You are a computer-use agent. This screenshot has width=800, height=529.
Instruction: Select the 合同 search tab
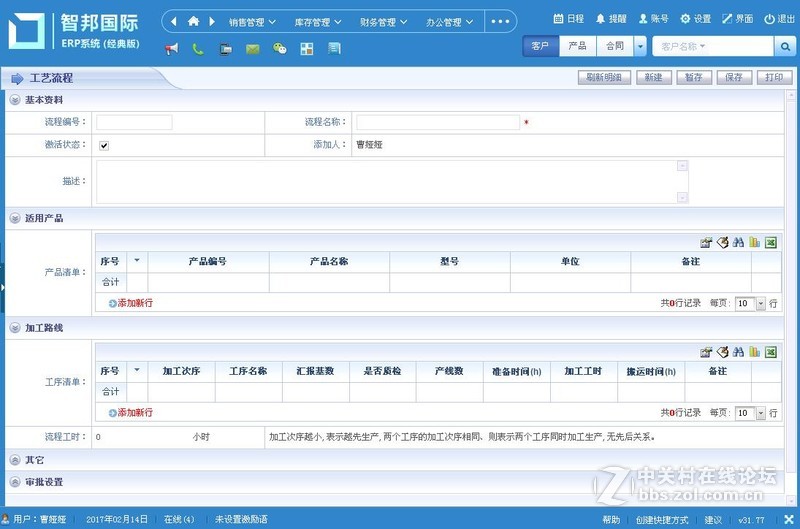(615, 46)
